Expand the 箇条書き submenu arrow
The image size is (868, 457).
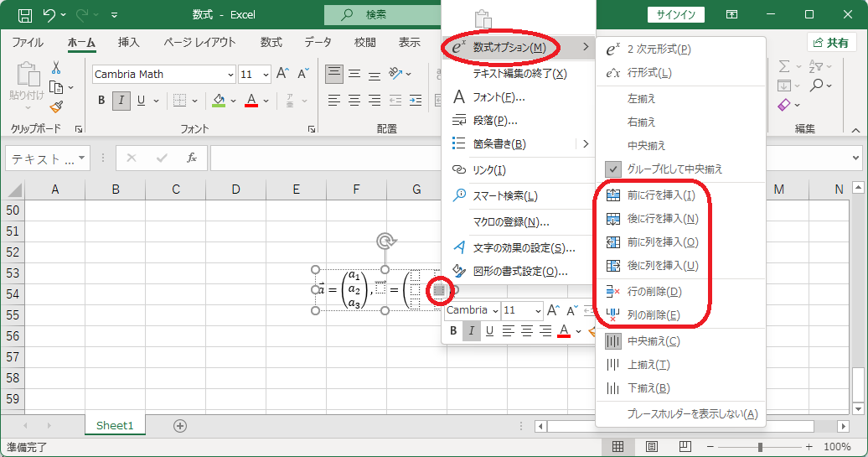[586, 144]
